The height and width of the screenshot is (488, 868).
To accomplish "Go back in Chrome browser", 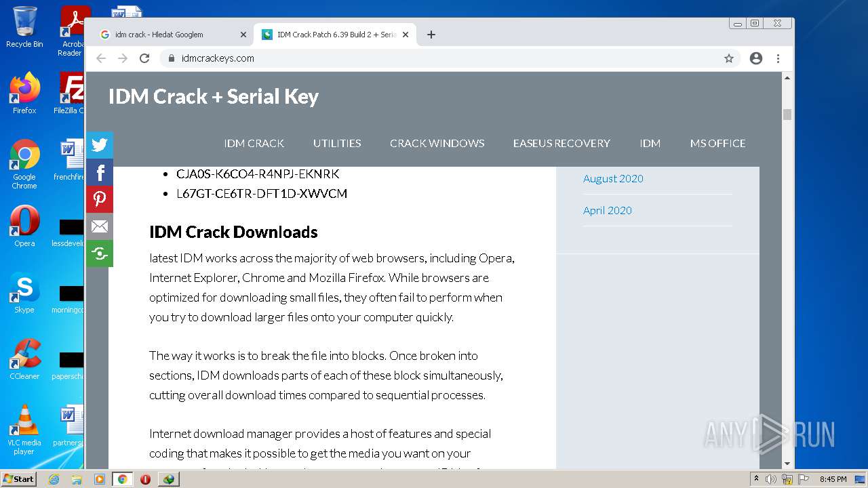I will (x=101, y=58).
